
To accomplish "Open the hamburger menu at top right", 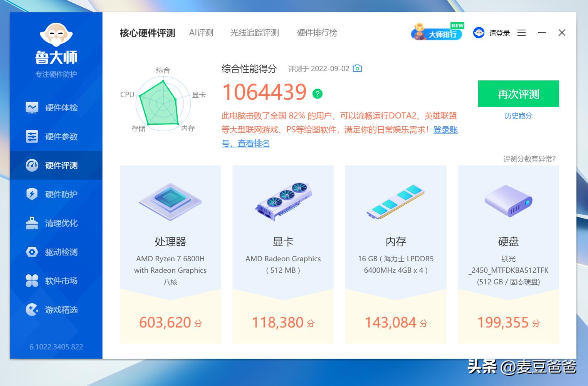I will 521,33.
